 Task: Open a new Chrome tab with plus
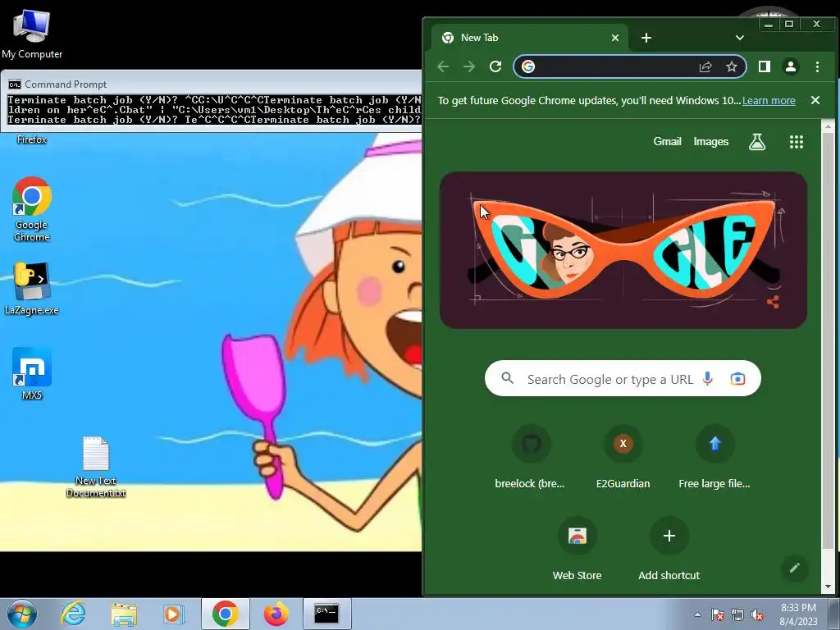[646, 38]
